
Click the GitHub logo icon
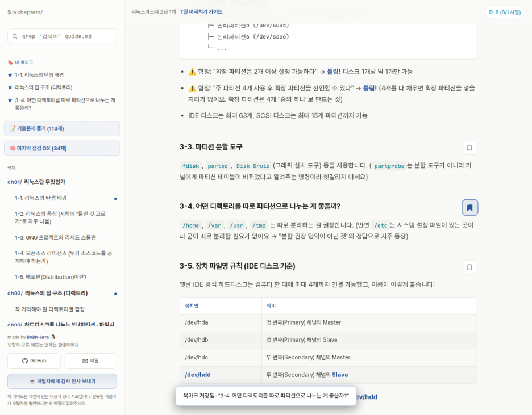[25, 361]
